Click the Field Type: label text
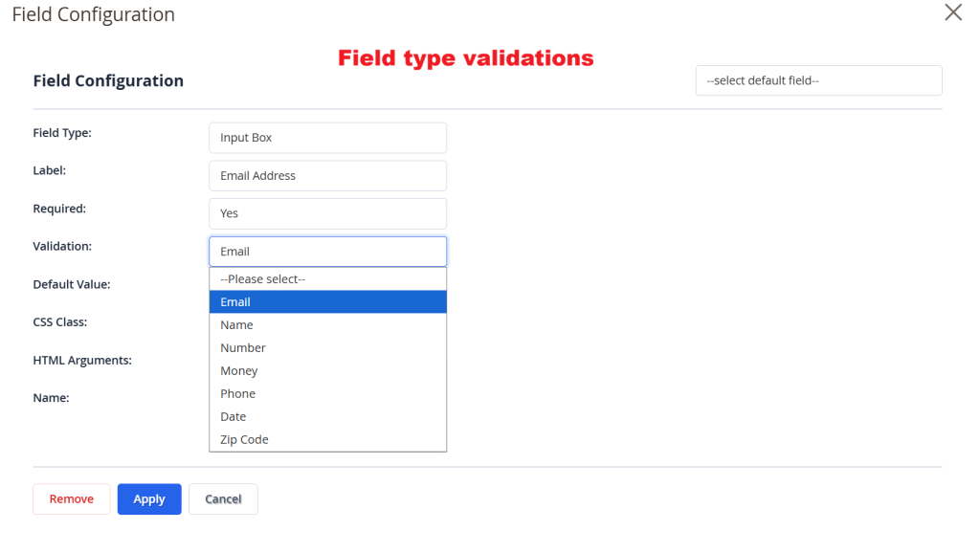980x553 pixels. [x=62, y=133]
